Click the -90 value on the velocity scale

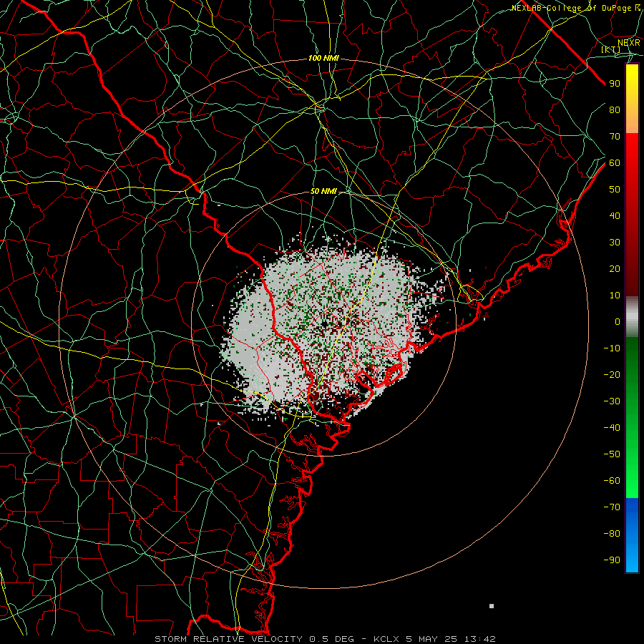[x=612, y=560]
